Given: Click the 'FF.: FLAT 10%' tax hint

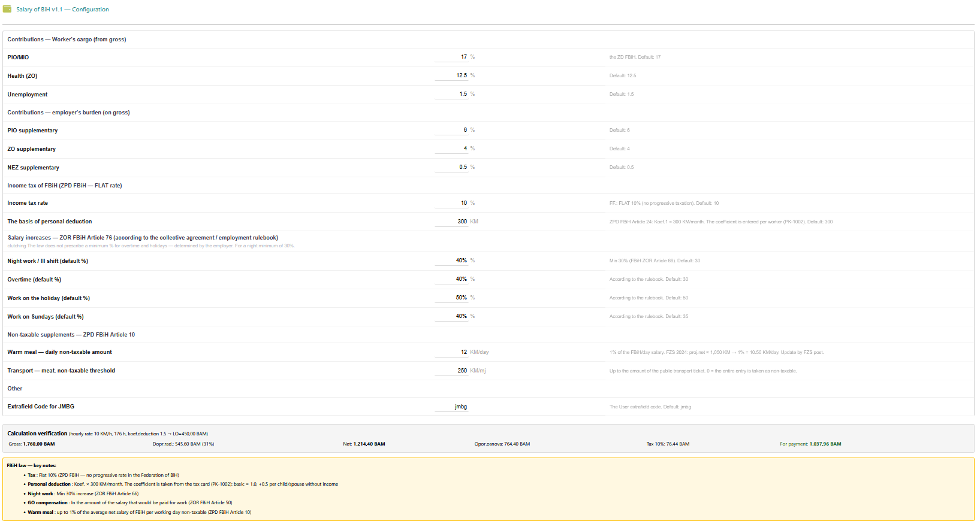Looking at the screenshot, I should [664, 203].
